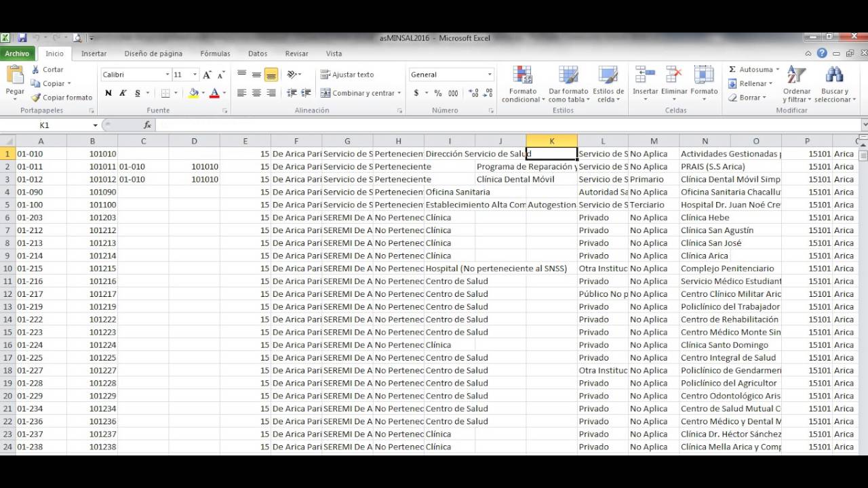Open the Calibri font name dropdown

point(167,75)
